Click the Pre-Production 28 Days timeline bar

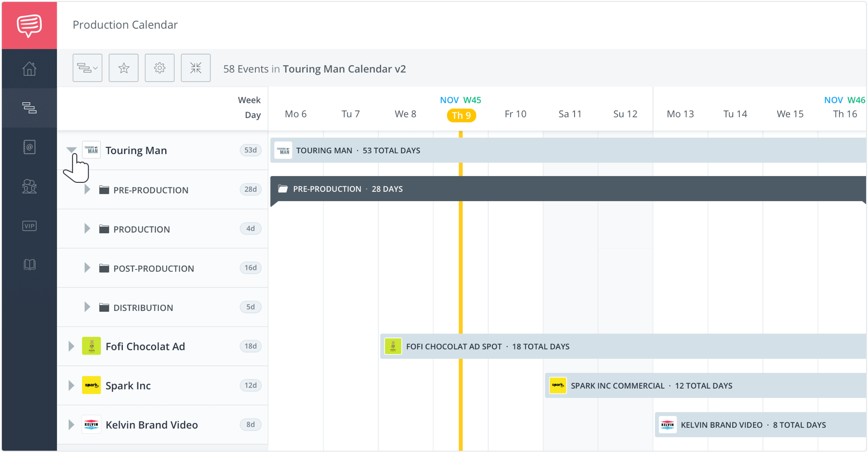click(x=568, y=189)
